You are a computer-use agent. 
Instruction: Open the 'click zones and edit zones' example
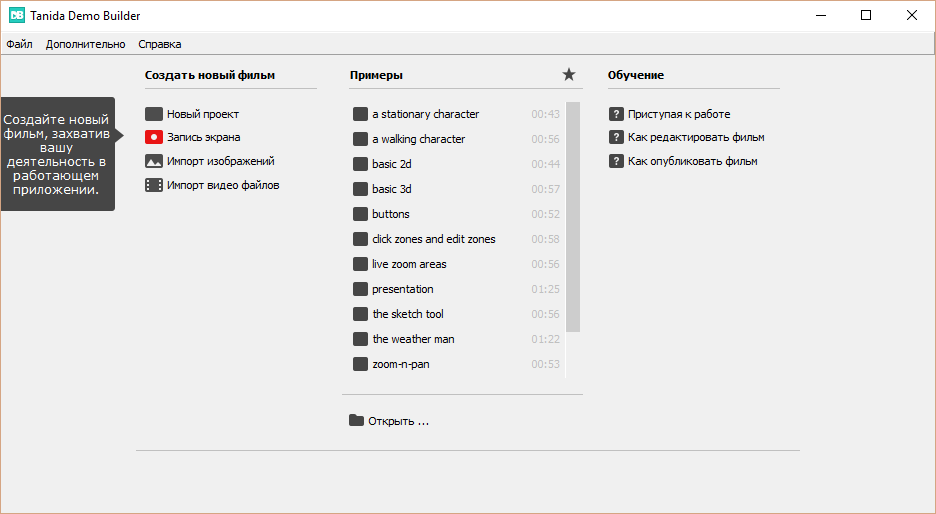pos(433,239)
